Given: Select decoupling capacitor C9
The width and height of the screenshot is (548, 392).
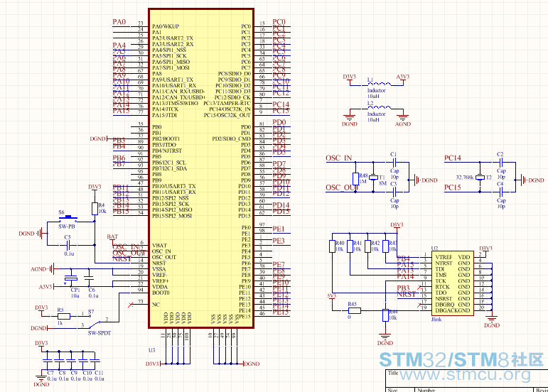Looking at the screenshot, I should 71,361.
